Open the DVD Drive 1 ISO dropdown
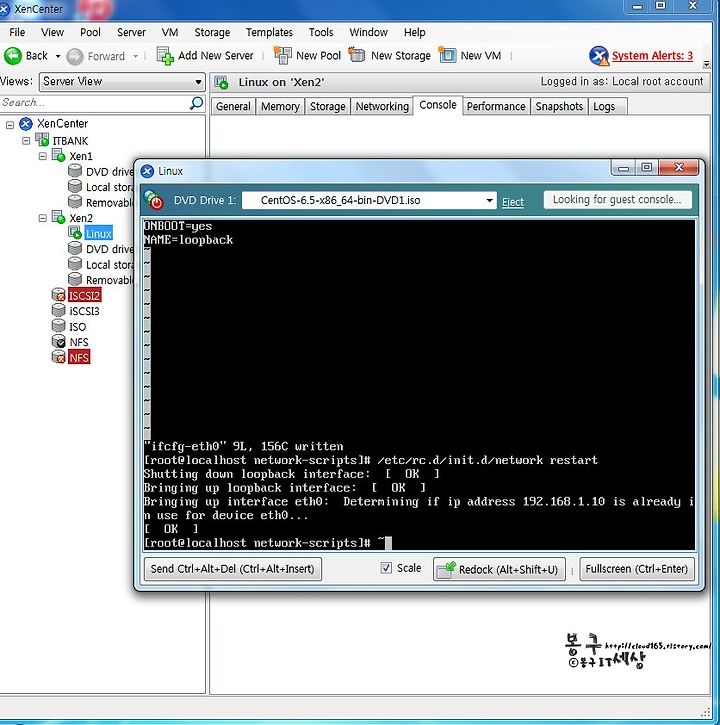Screen dimensions: 720x725 [x=489, y=201]
